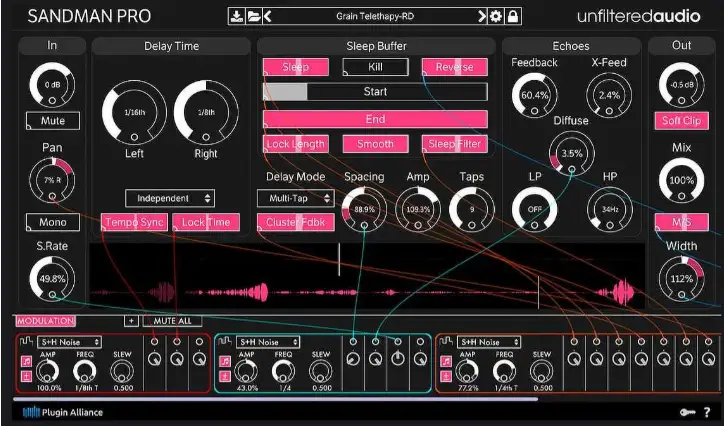
Task: Click the pink waveform buffer display
Action: click(367, 276)
